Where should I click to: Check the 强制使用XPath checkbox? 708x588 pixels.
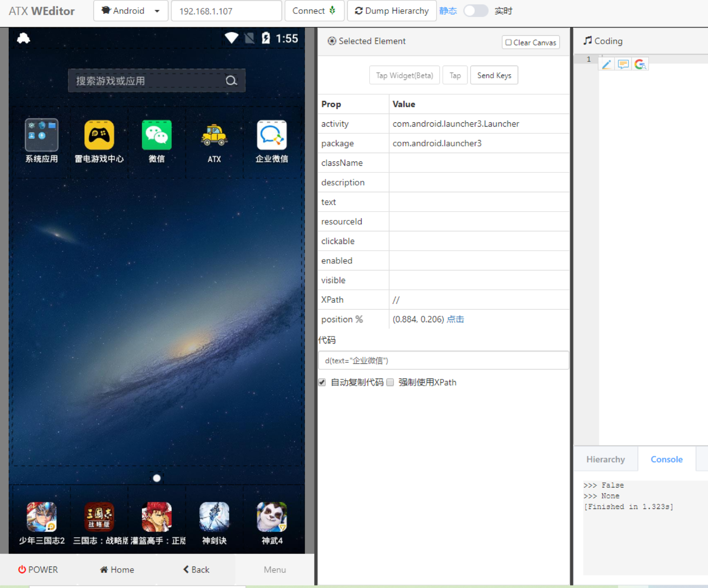coord(390,382)
